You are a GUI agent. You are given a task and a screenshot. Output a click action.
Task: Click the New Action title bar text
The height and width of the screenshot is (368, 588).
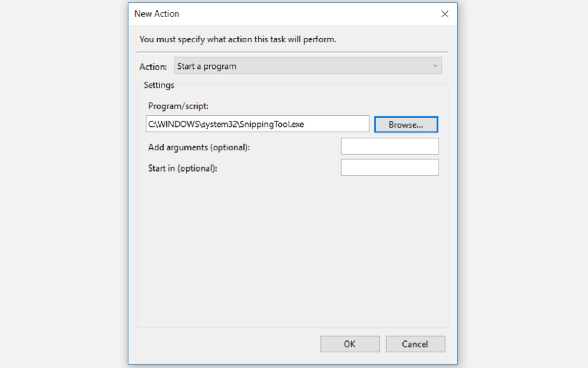(x=157, y=14)
